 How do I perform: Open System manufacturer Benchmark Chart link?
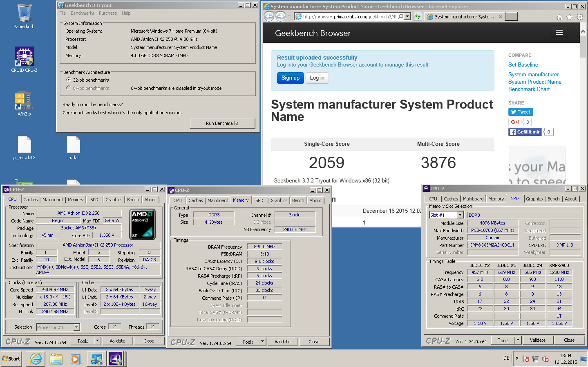click(534, 82)
